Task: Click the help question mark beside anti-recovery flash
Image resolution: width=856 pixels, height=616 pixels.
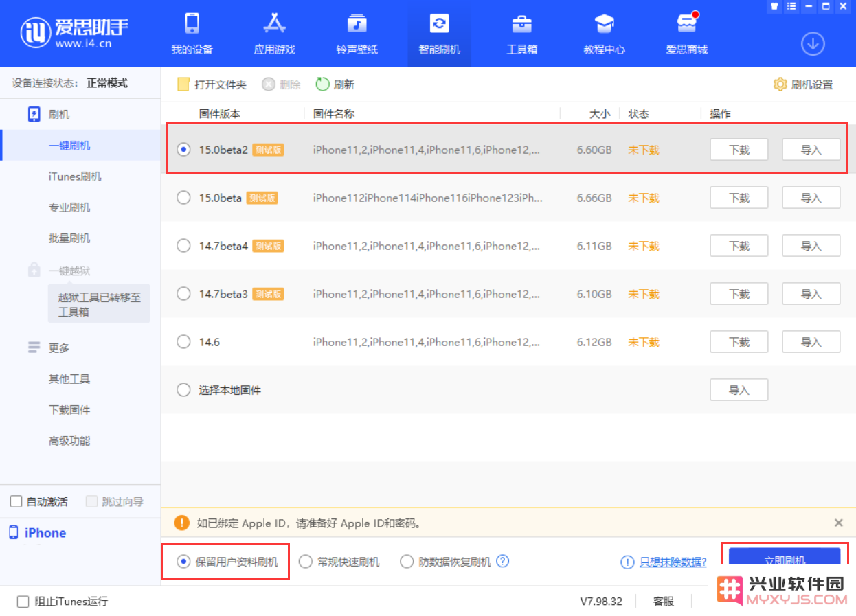Action: (x=503, y=561)
